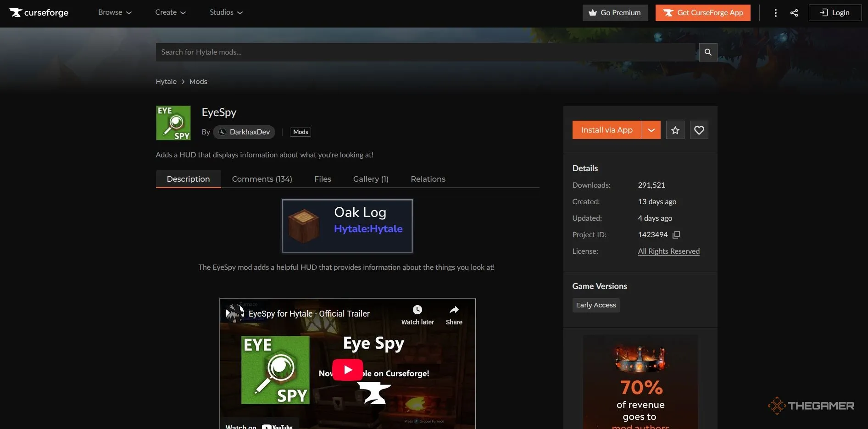Screen dimensions: 868x429
Task: Click the CurseForge logo
Action: point(39,12)
